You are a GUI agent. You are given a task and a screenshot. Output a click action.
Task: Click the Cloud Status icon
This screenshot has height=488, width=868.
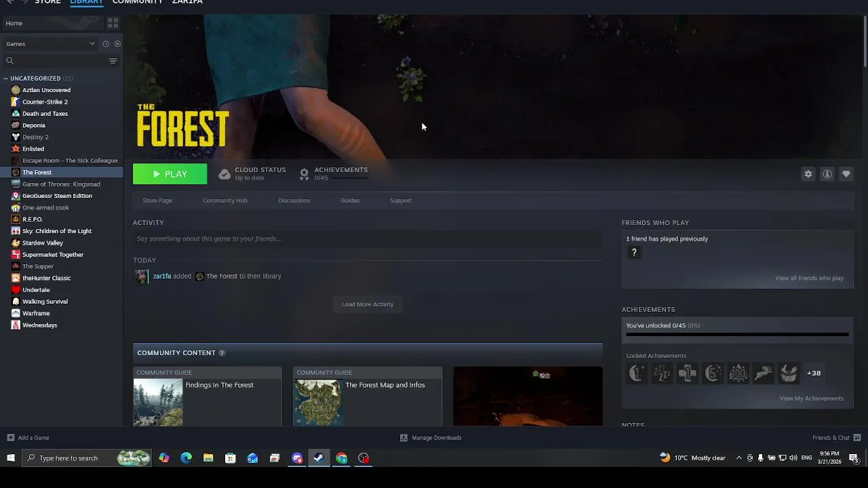point(224,174)
